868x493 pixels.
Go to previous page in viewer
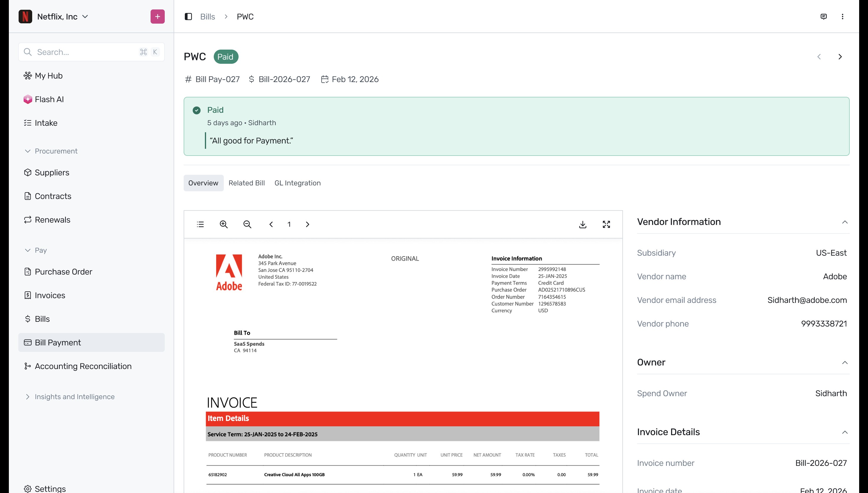click(x=271, y=224)
